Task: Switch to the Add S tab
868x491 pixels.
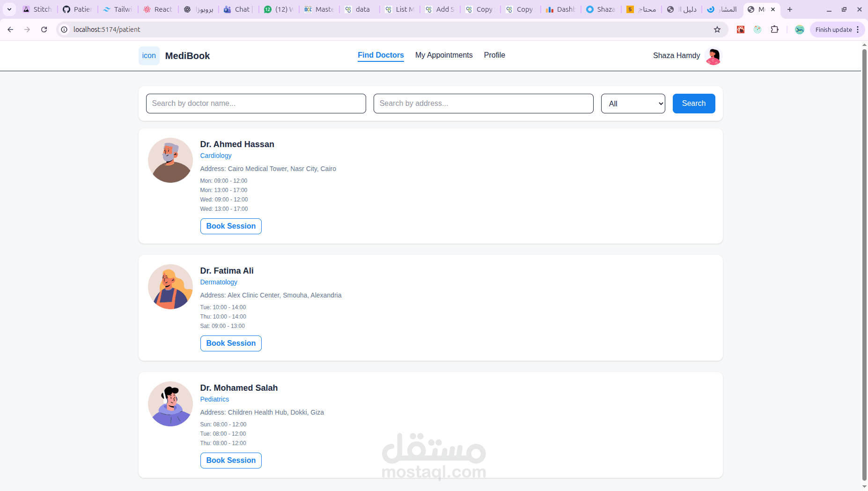Action: (440, 9)
